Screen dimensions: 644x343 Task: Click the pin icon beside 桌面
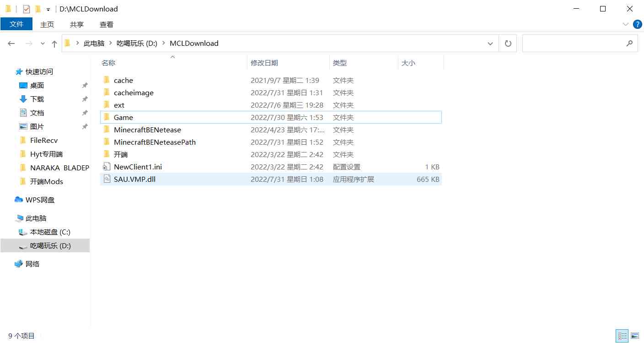tap(85, 86)
